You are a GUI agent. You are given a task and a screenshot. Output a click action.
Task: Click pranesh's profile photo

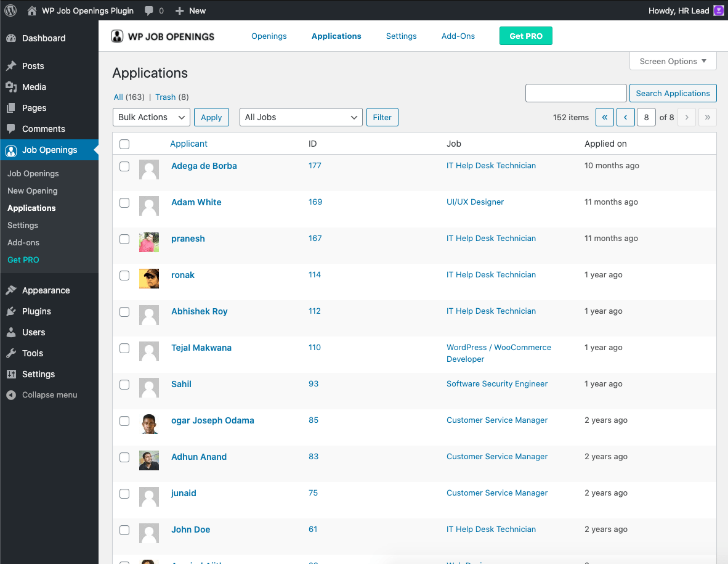coord(149,242)
